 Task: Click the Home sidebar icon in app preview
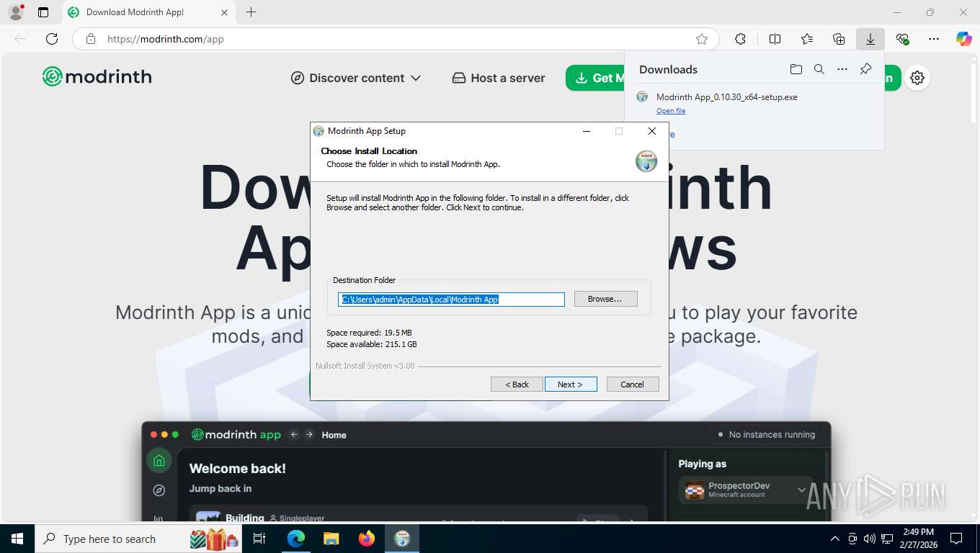tap(159, 461)
